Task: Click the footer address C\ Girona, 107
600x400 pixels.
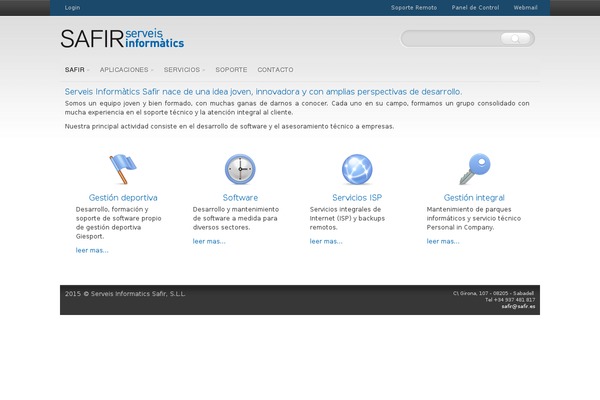Action: pyautogui.click(x=494, y=293)
